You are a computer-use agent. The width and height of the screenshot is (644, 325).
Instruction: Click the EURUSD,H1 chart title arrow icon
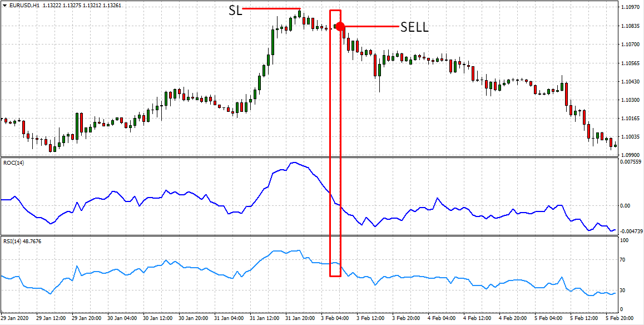(x=4, y=6)
